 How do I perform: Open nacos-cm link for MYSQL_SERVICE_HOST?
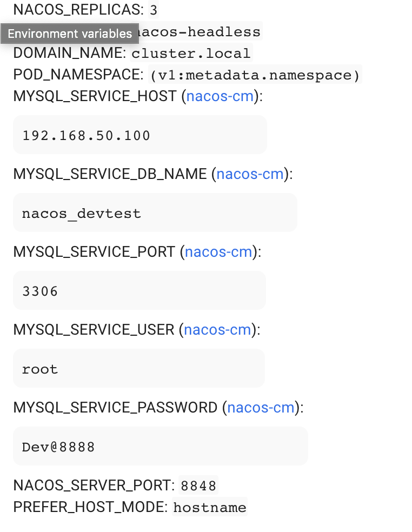220,96
